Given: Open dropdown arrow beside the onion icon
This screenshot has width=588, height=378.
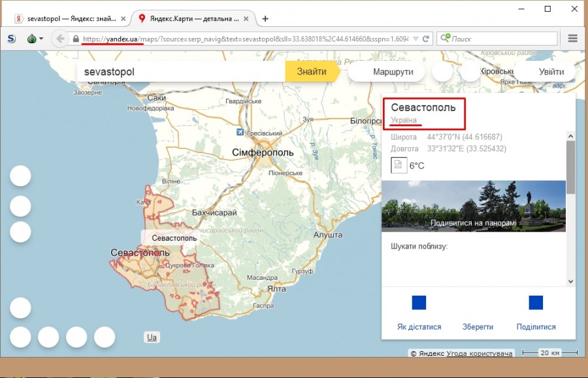Looking at the screenshot, I should pos(41,39).
